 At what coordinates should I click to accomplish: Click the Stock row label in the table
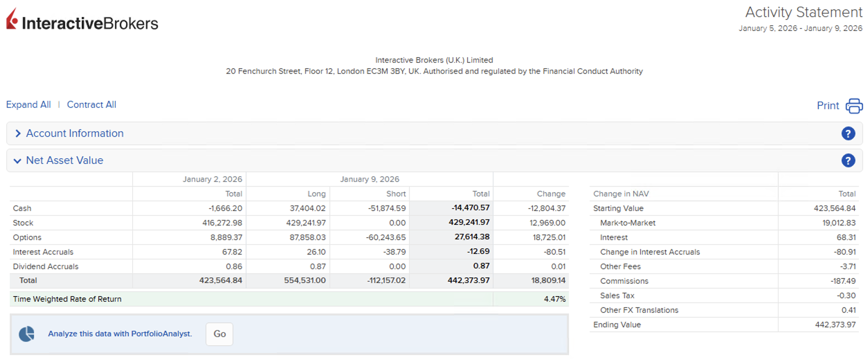click(x=23, y=223)
